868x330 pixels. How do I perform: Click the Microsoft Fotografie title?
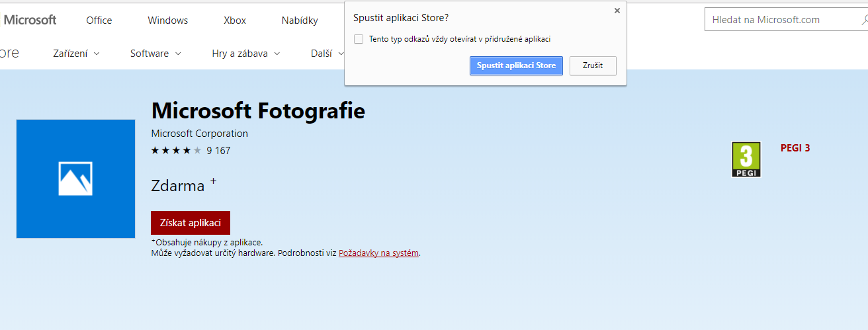(x=258, y=110)
